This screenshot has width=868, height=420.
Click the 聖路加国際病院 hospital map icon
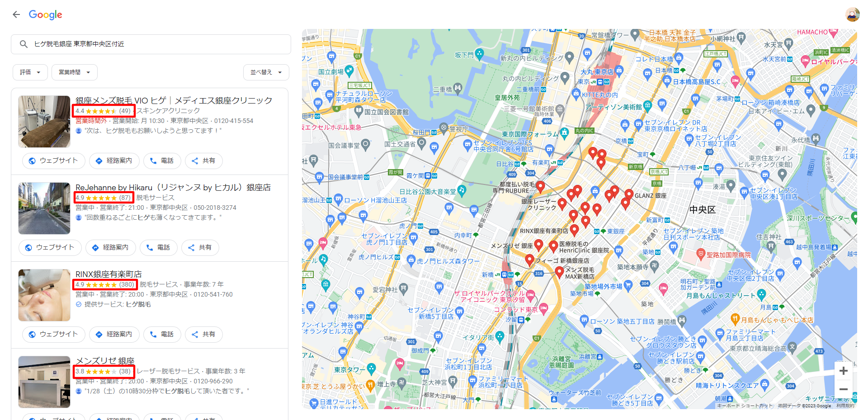point(701,254)
